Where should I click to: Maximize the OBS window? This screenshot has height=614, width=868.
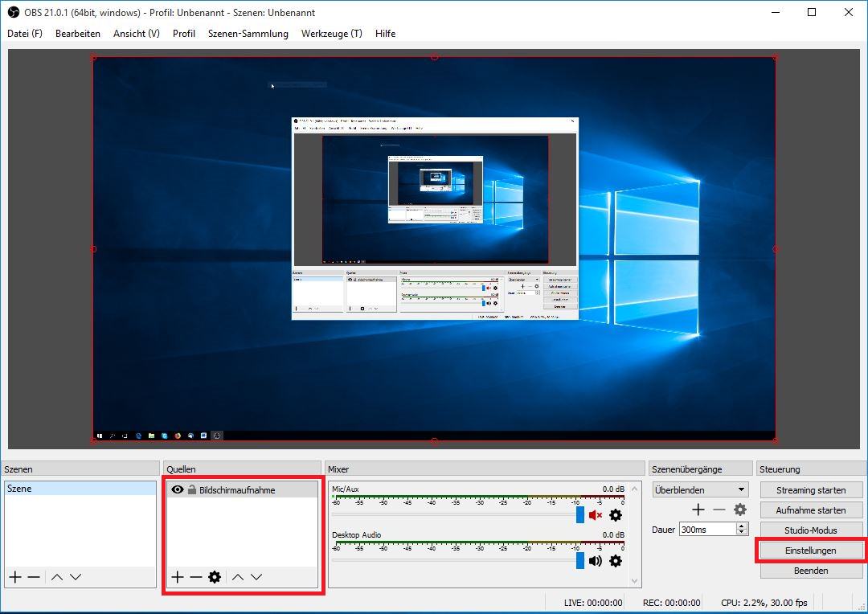(812, 12)
